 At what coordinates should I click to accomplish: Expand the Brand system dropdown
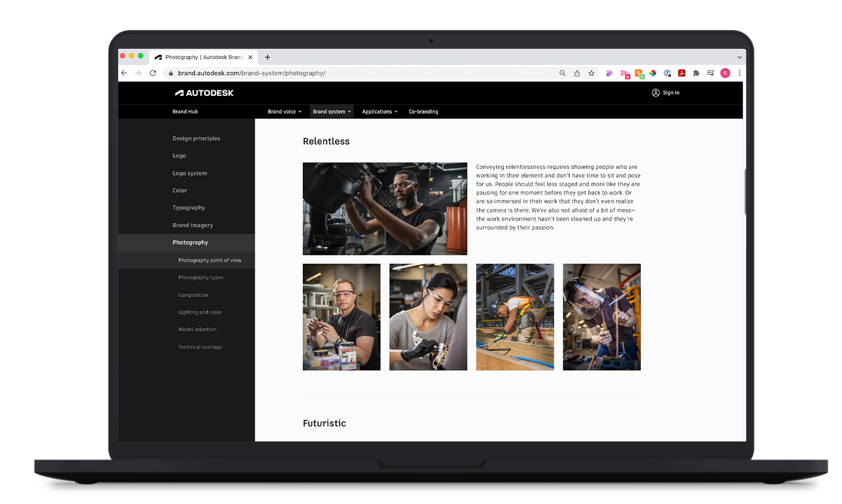(332, 112)
